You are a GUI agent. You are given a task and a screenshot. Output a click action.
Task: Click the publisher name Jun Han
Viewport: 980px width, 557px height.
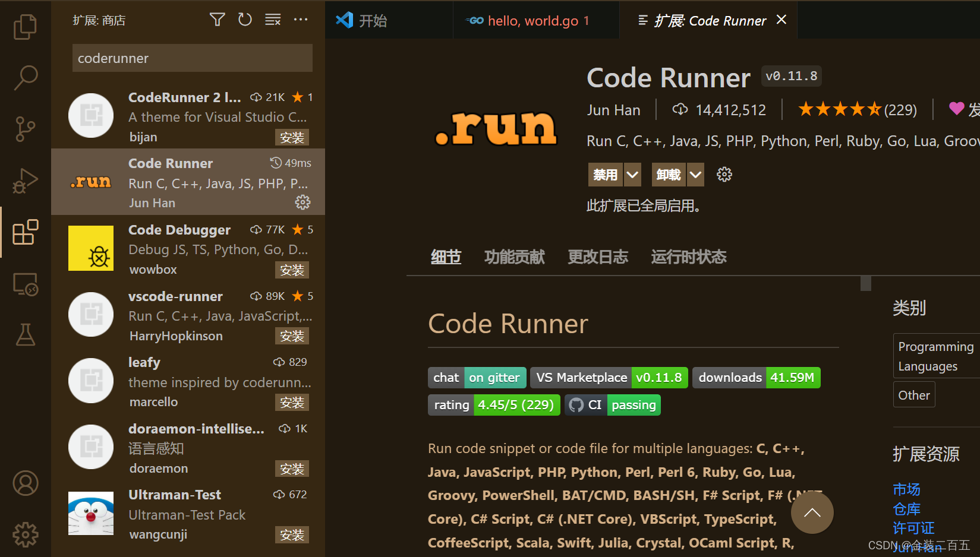(613, 110)
